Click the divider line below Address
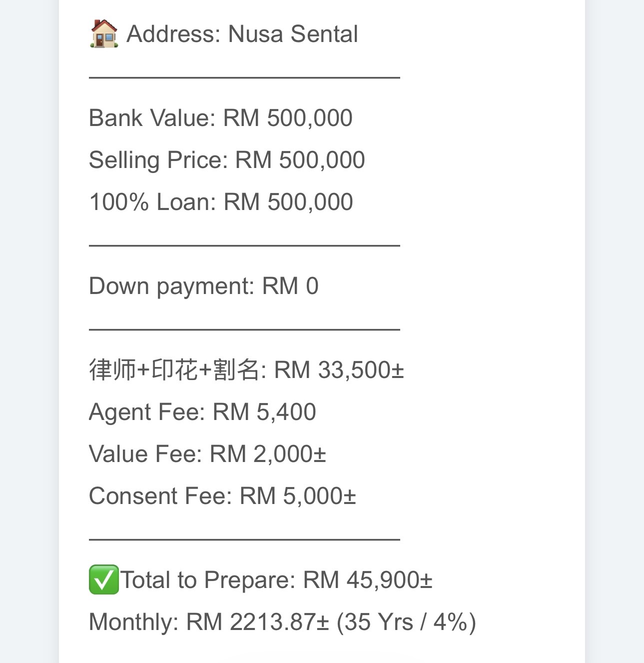Image resolution: width=644 pixels, height=663 pixels. (244, 77)
